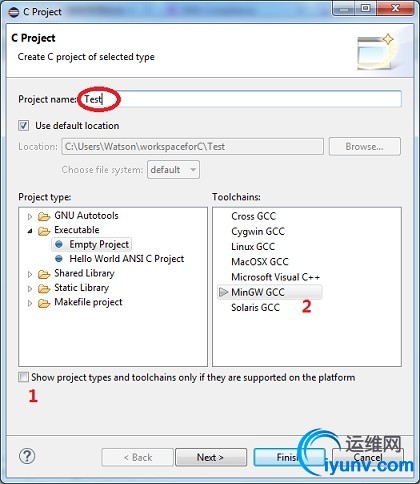This screenshot has width=420, height=484.
Task: Click the Finish button
Action: [x=289, y=457]
